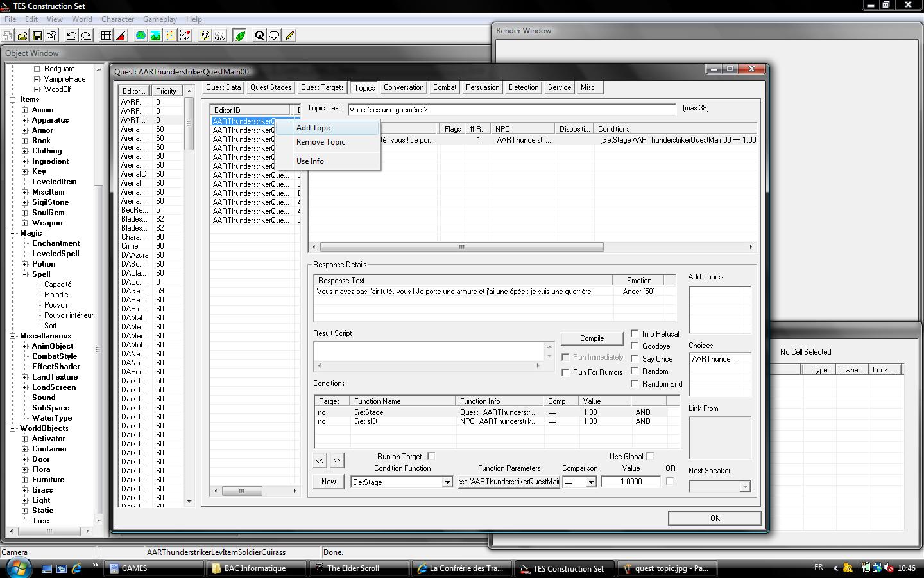Enable the Info Refusal checkbox
This screenshot has height=578, width=924.
(635, 333)
